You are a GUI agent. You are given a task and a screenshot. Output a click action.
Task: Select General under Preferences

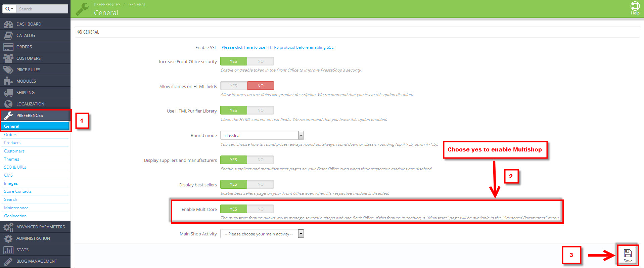tap(35, 126)
